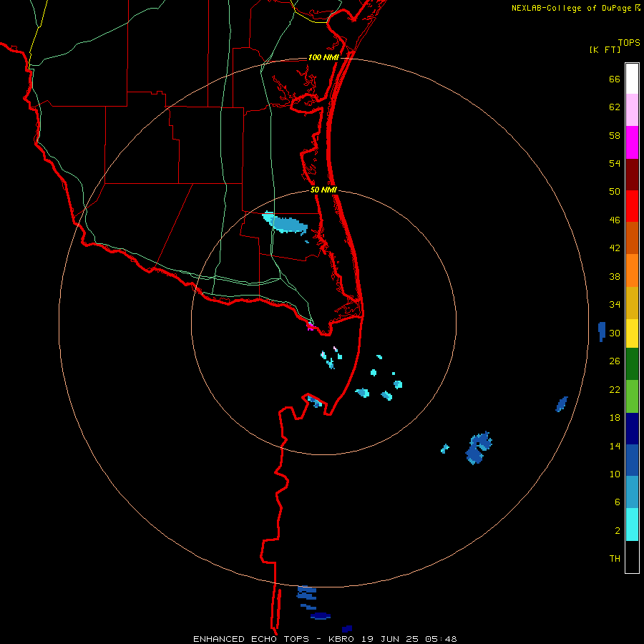Viewport: 644px width, 644px height.
Task: Click the large light-blue echo north of the radar
Action: pos(285,223)
